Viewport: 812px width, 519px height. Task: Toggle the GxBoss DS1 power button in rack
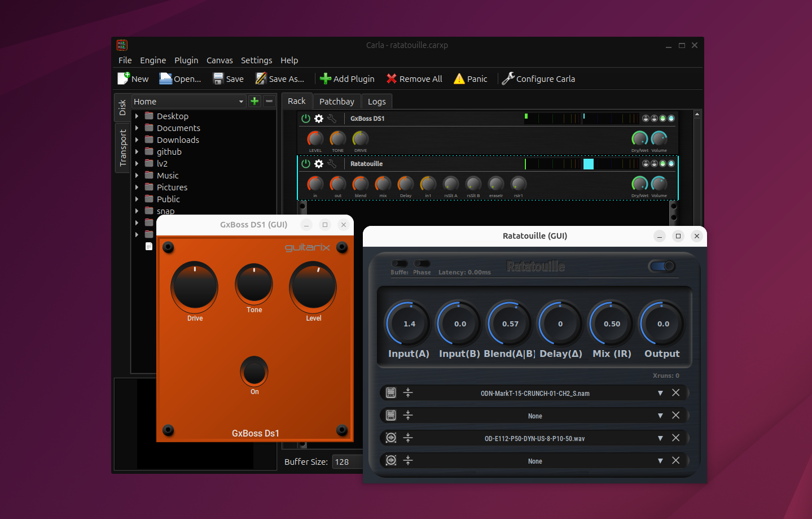[x=306, y=119]
